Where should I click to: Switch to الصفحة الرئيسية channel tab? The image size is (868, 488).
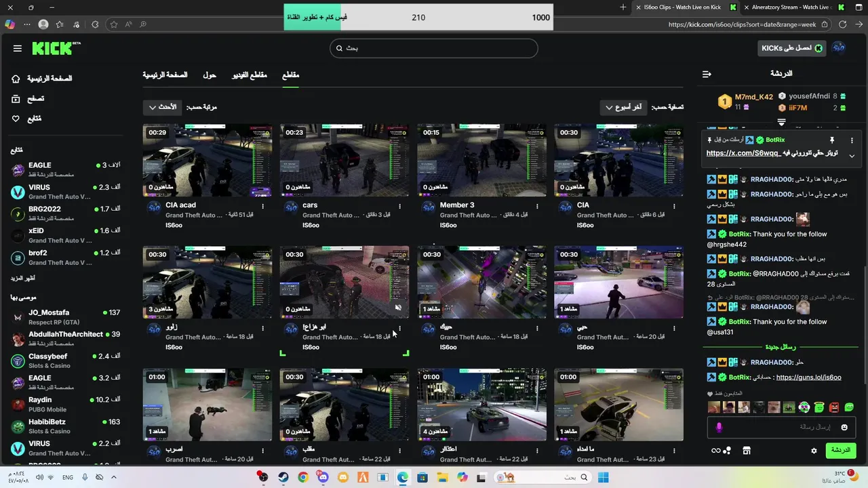pyautogui.click(x=165, y=75)
